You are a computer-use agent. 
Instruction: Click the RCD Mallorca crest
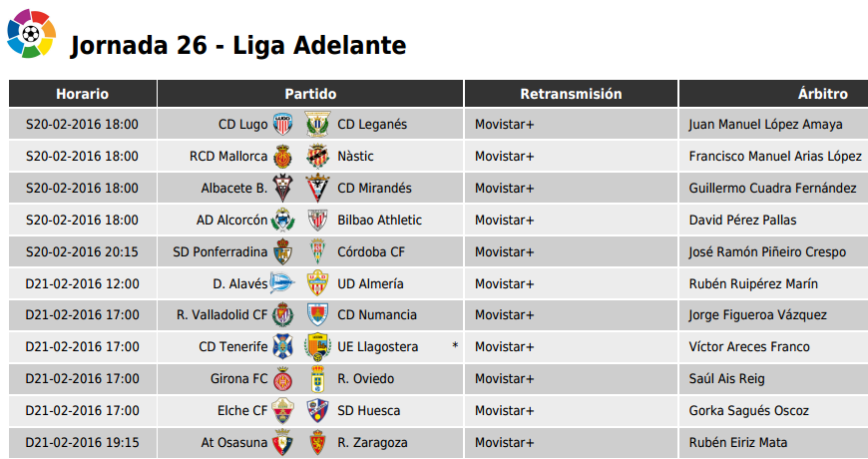283,156
